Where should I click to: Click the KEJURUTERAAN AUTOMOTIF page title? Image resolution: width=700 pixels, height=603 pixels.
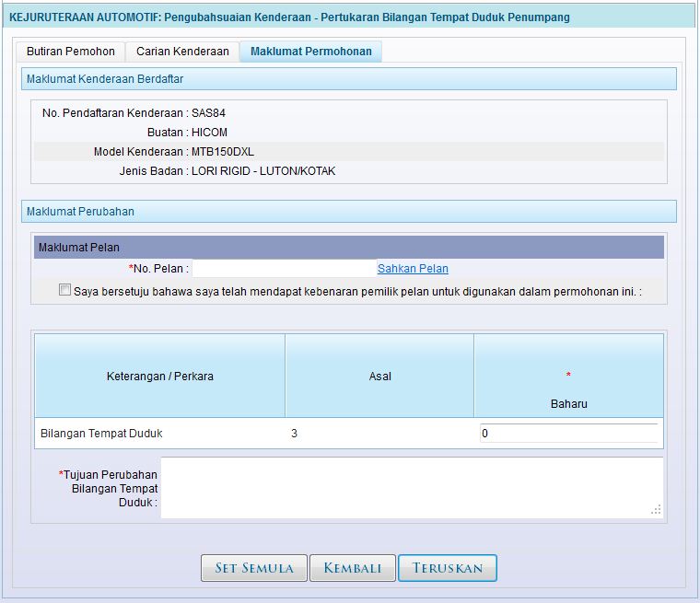tap(289, 17)
